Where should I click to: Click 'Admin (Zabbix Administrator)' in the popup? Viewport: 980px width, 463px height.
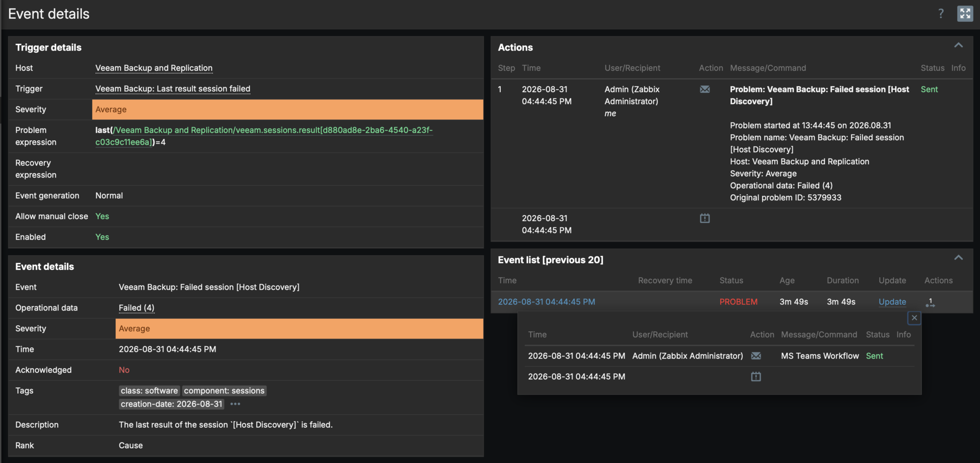click(x=688, y=356)
